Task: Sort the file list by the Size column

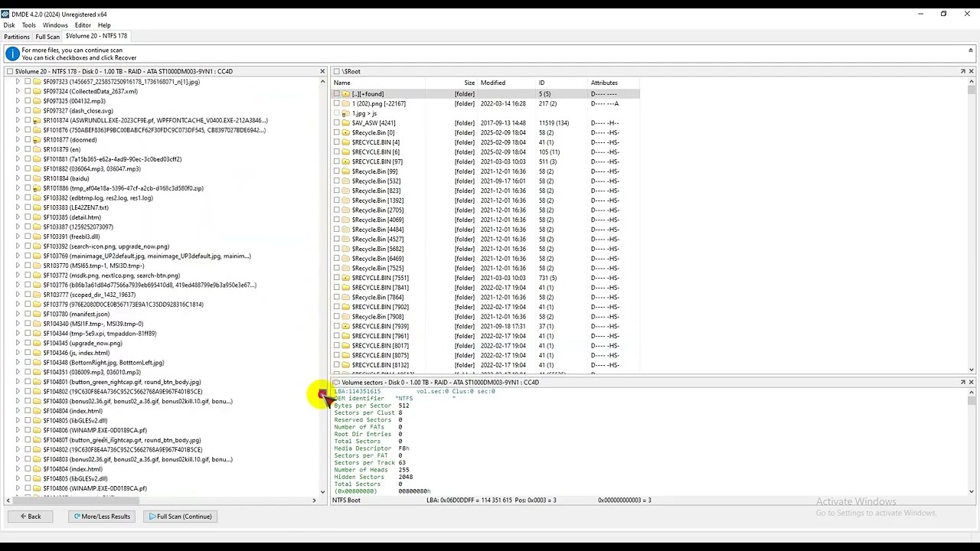Action: coord(469,83)
